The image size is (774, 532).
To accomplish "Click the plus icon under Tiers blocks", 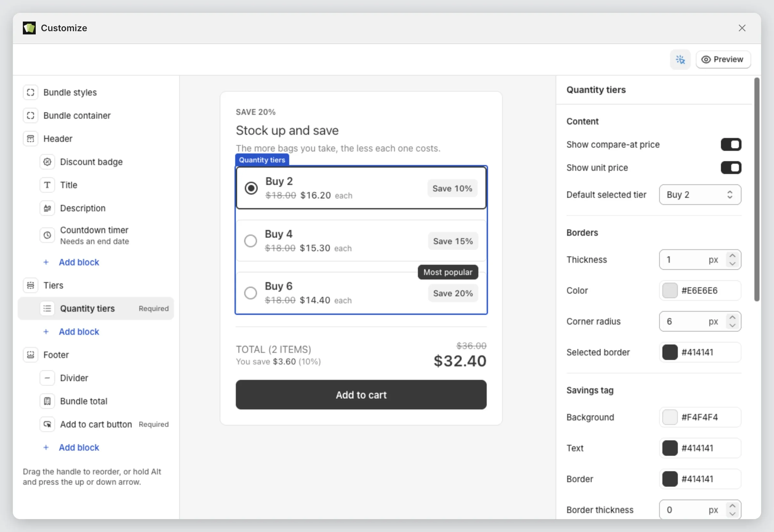I will (x=46, y=332).
